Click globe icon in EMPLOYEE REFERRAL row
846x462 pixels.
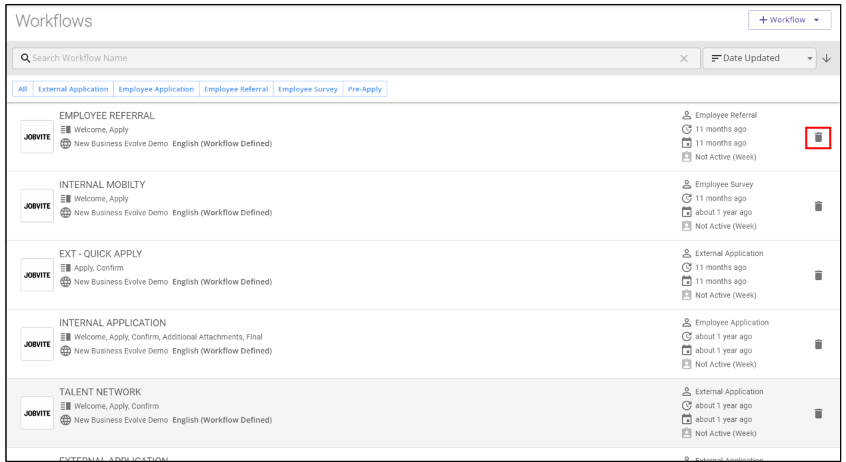[65, 144]
